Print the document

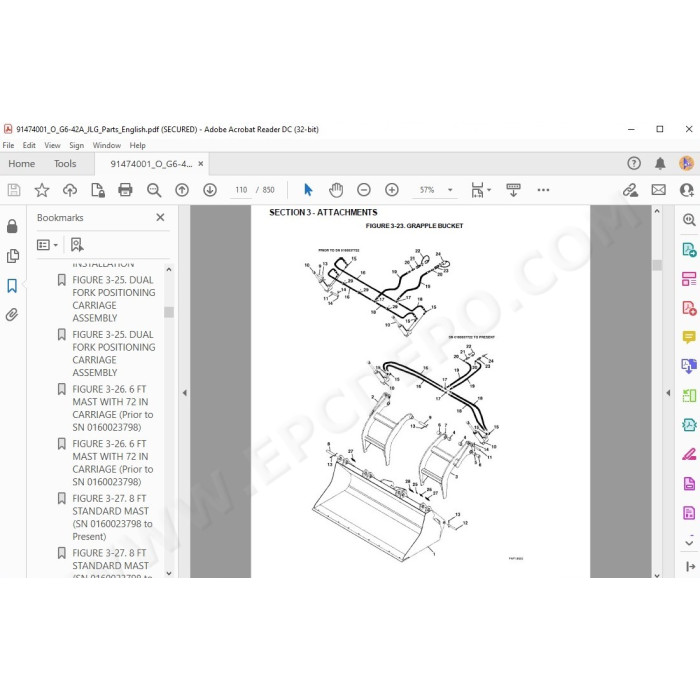click(125, 190)
